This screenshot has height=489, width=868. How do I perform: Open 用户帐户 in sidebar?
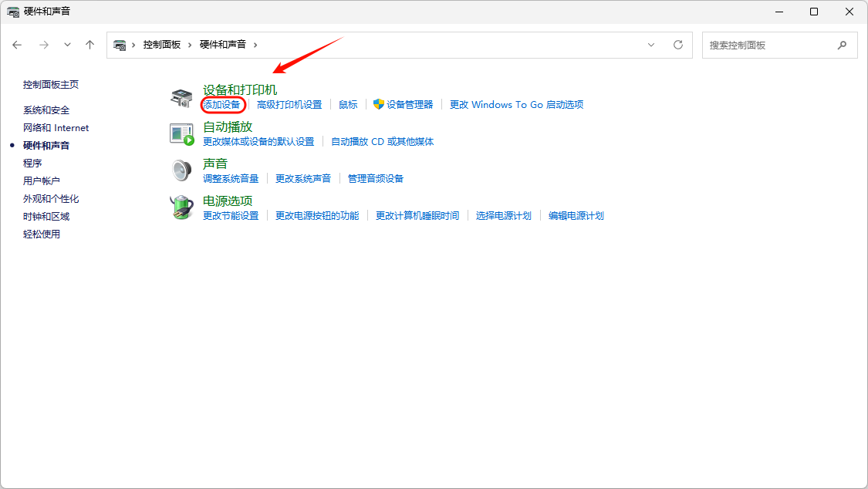[x=42, y=181]
